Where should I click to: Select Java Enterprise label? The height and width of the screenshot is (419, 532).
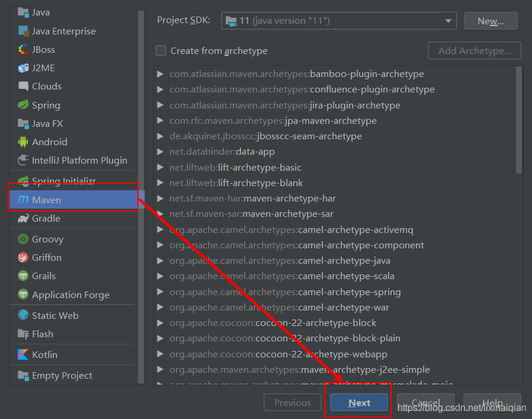64,31
